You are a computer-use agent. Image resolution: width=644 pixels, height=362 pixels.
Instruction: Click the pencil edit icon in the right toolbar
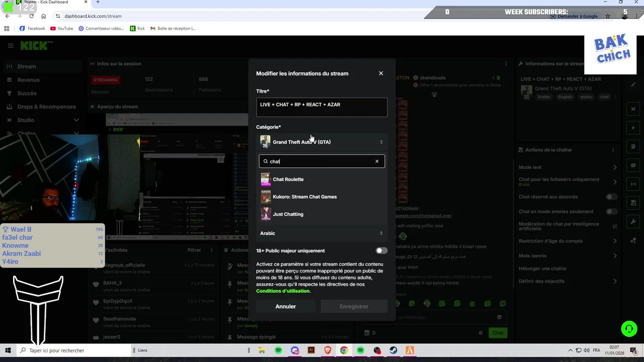633,84
